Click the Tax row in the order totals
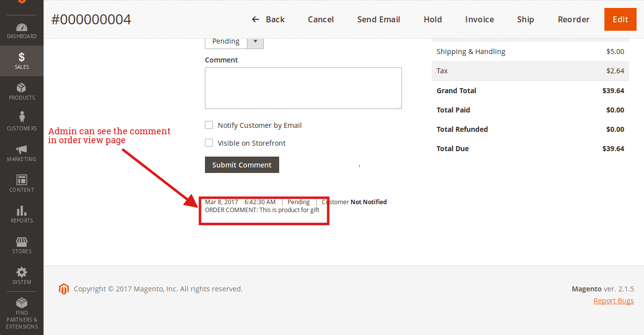The width and height of the screenshot is (644, 335). pos(530,70)
